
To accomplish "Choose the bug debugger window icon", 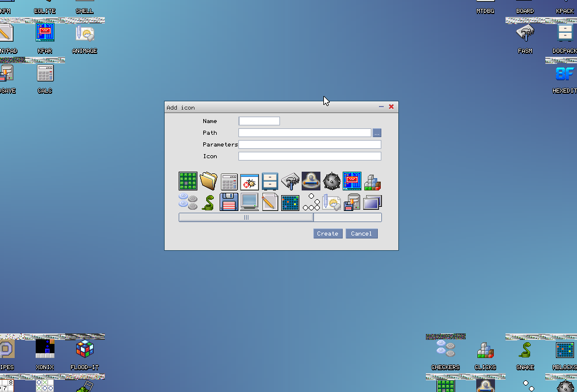I will point(250,181).
